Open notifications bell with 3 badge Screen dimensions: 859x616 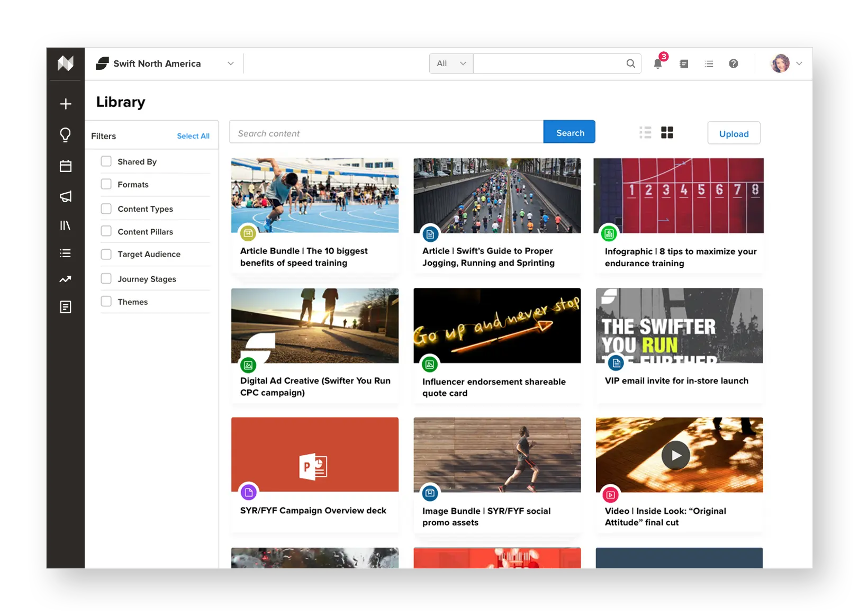tap(658, 62)
